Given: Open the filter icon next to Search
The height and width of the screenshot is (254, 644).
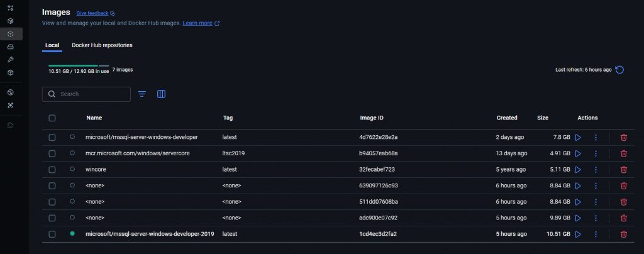Looking at the screenshot, I should tap(142, 94).
